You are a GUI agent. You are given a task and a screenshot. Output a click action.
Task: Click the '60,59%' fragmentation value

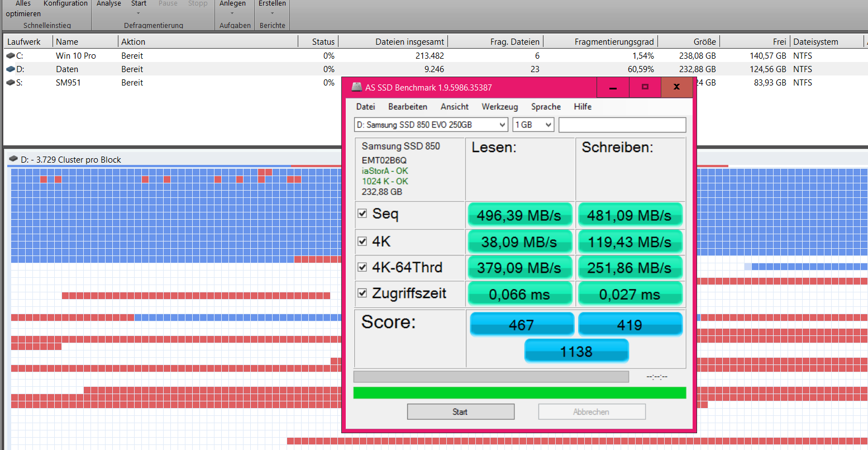[641, 69]
